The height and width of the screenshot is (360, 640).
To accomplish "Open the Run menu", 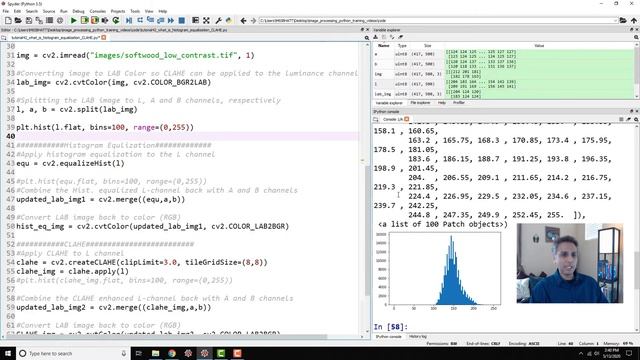I will [x=64, y=11].
